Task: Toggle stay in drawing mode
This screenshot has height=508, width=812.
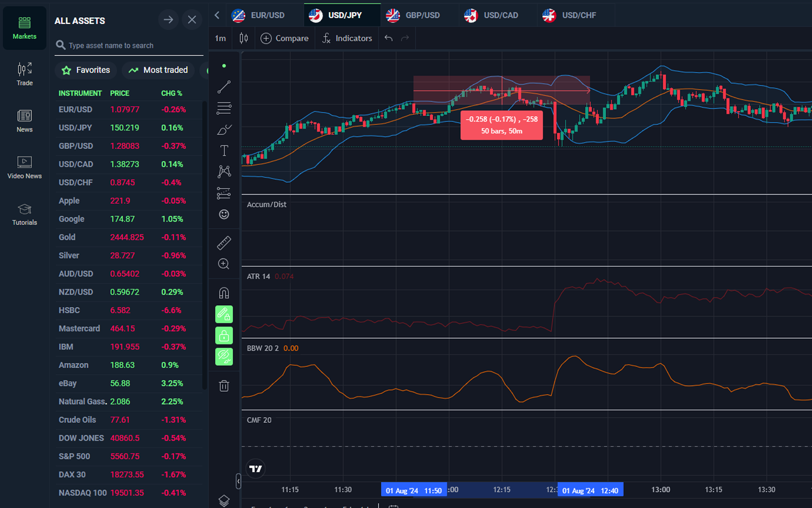Action: [224, 314]
